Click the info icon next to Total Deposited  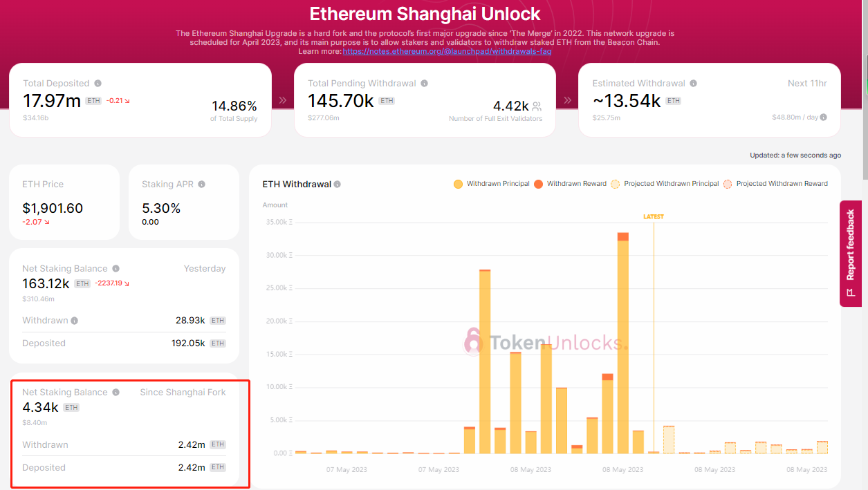coord(99,82)
